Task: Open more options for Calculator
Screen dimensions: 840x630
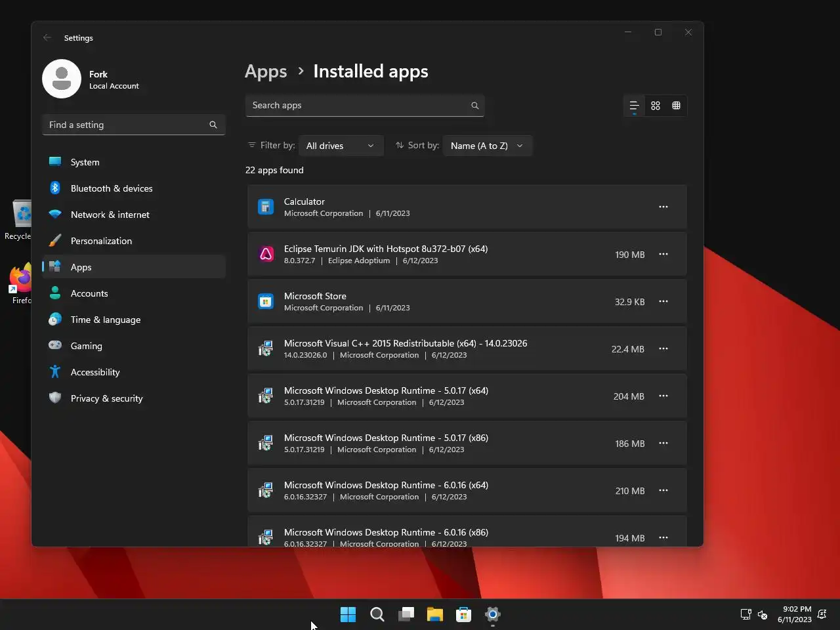Action: click(663, 207)
